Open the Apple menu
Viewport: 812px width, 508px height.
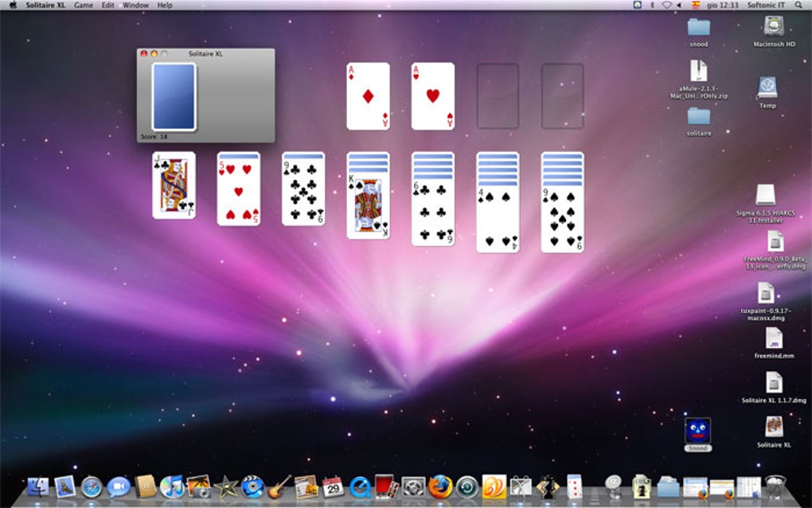(x=13, y=6)
